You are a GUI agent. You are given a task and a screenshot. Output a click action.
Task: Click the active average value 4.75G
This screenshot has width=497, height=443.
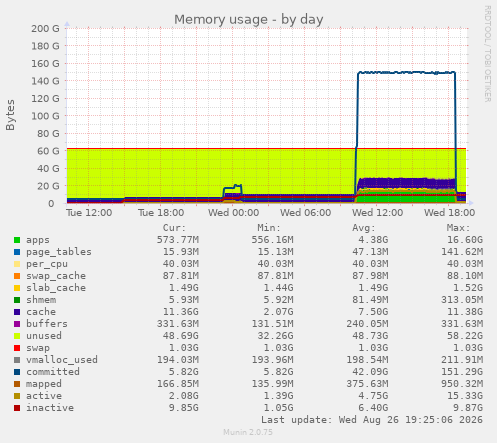point(373,396)
